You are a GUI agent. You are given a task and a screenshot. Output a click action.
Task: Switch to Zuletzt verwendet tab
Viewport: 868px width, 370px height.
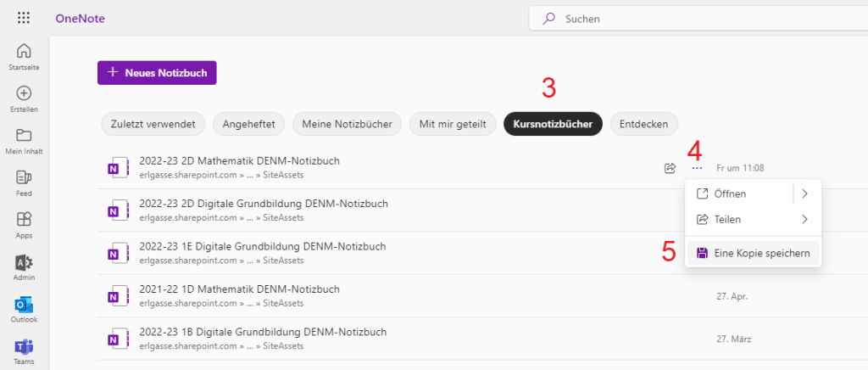(x=153, y=124)
